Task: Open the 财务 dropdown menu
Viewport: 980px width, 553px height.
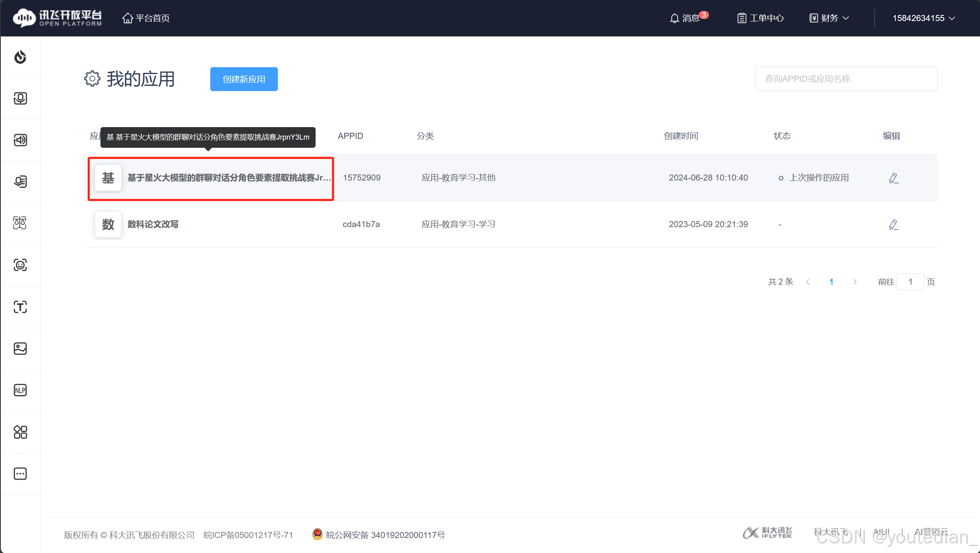Action: (828, 18)
